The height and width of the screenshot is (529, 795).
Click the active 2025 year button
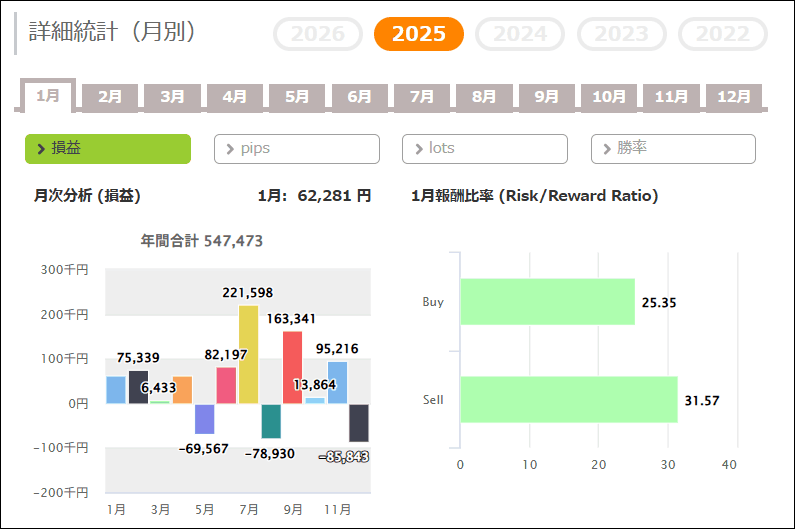419,34
